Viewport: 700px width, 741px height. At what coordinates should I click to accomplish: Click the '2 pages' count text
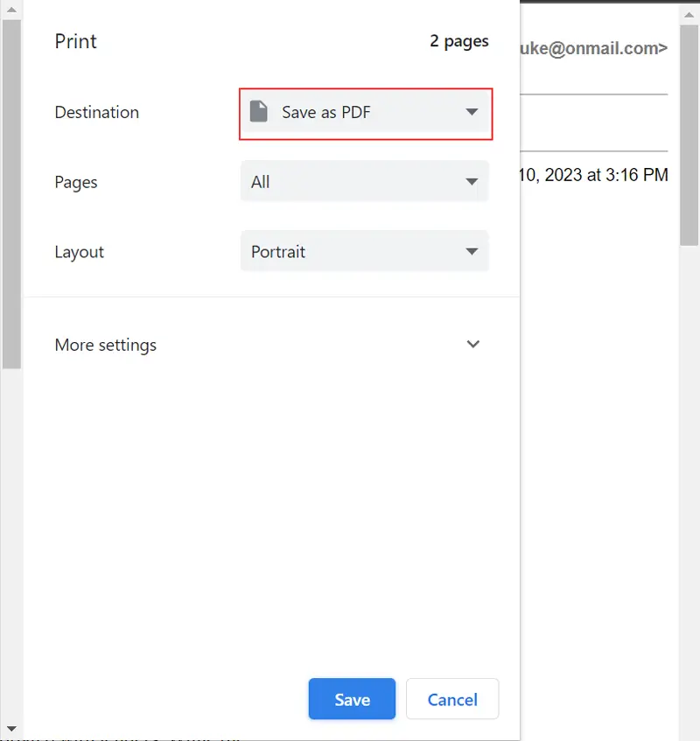point(458,41)
